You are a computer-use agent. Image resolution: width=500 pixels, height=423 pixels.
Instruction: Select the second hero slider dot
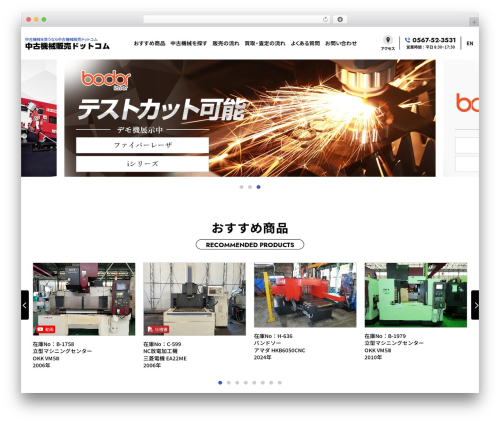tap(250, 187)
